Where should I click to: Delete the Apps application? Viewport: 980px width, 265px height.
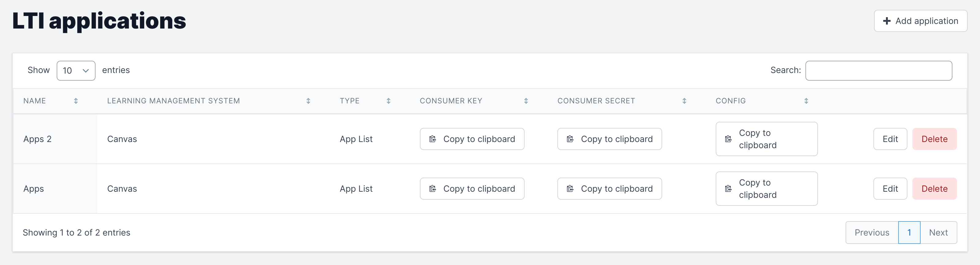click(x=934, y=188)
